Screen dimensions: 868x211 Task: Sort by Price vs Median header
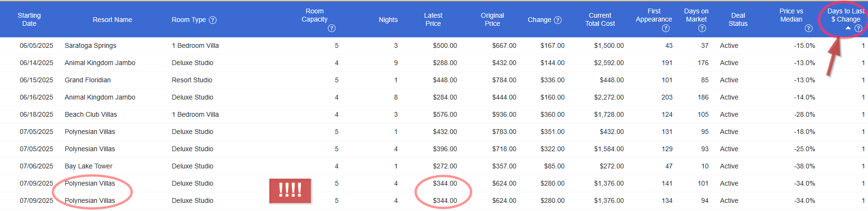pos(792,15)
